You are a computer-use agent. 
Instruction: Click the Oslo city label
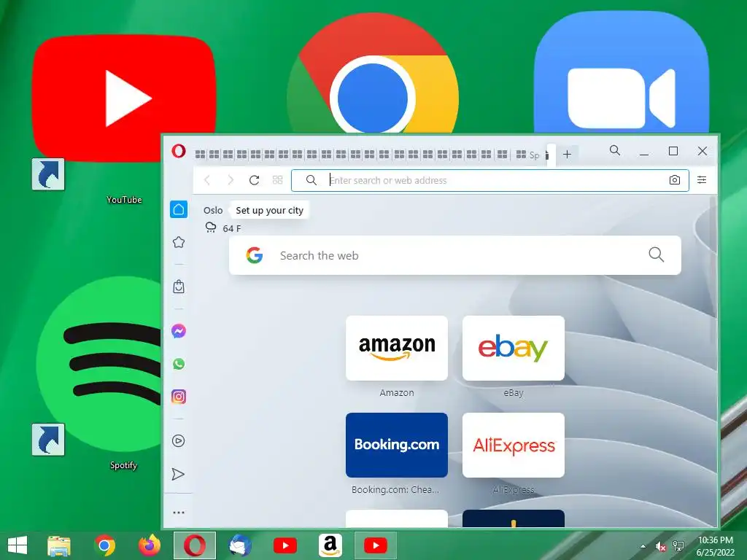coord(213,211)
